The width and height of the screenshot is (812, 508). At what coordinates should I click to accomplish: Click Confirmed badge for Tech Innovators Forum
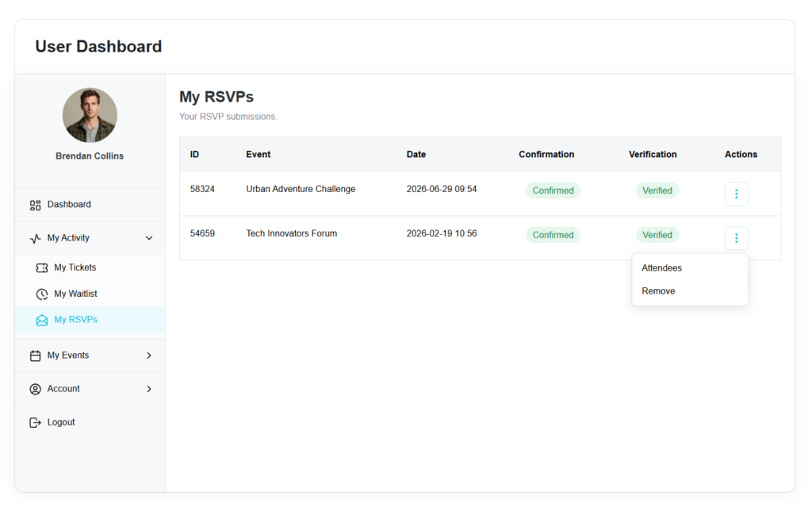pos(553,235)
